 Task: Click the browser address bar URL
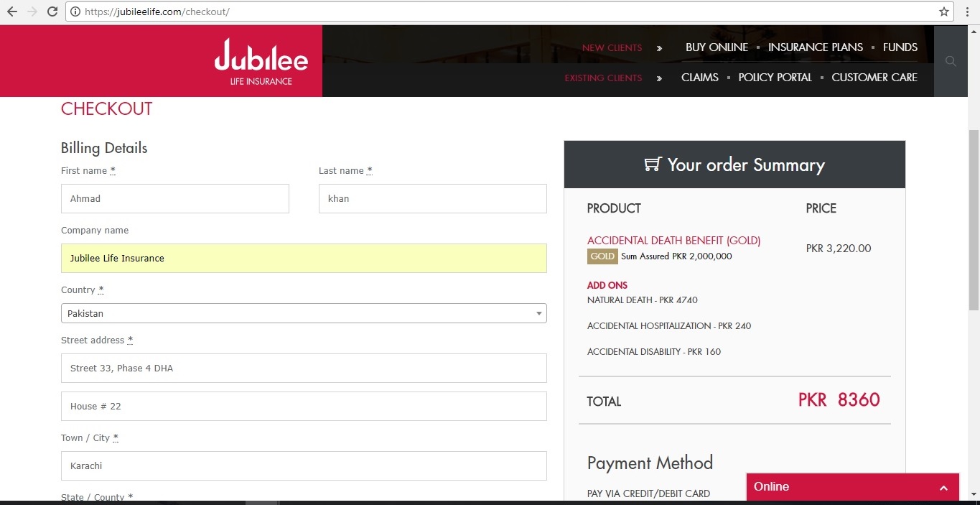tap(157, 12)
